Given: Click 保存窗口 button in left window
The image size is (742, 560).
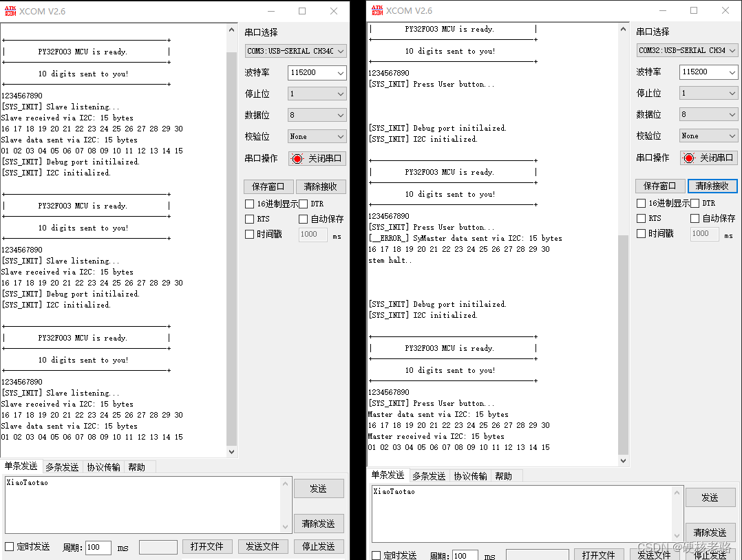Looking at the screenshot, I should tap(268, 187).
